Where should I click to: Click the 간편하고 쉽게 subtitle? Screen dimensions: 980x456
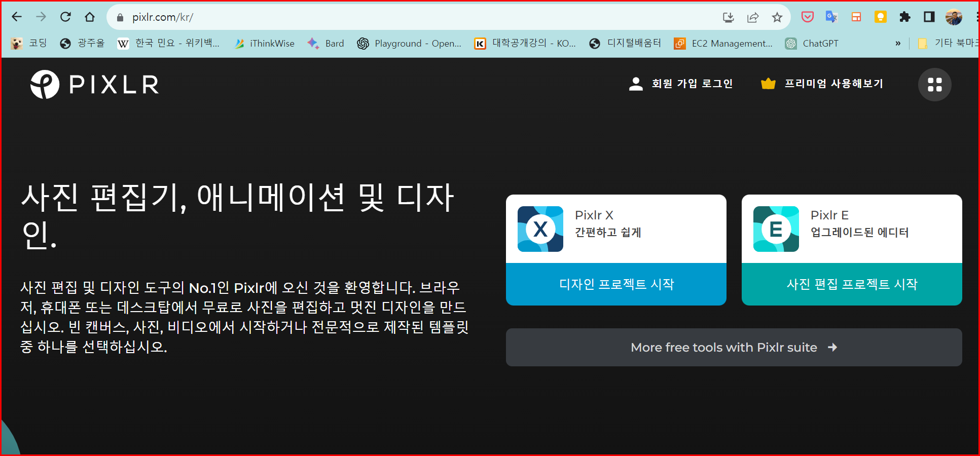pyautogui.click(x=608, y=233)
